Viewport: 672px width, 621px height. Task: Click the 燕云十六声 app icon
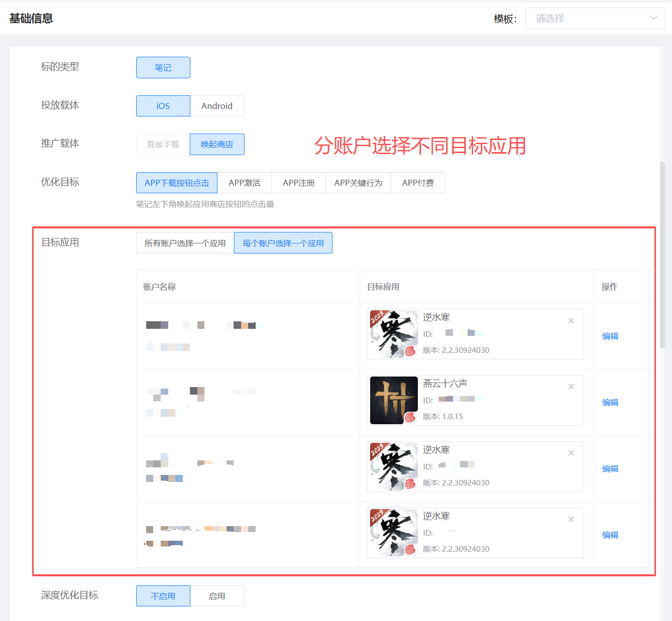(x=394, y=400)
